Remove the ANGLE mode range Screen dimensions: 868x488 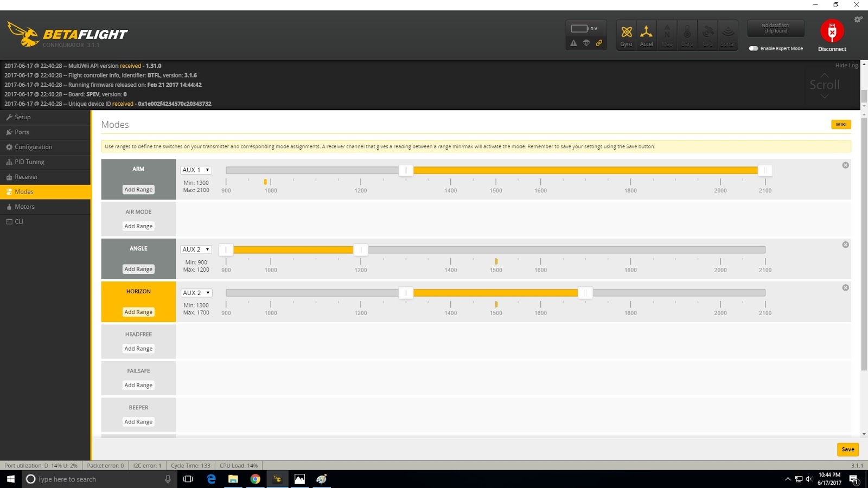(x=845, y=245)
